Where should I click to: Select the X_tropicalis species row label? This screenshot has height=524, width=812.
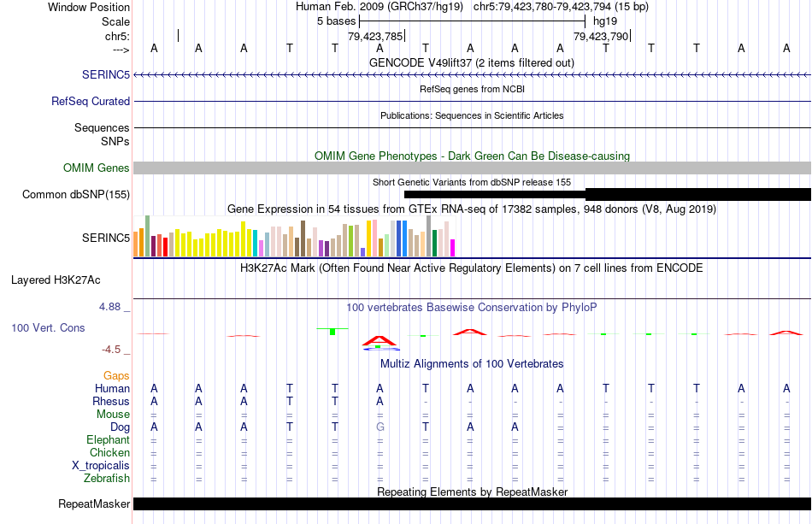[x=101, y=466]
